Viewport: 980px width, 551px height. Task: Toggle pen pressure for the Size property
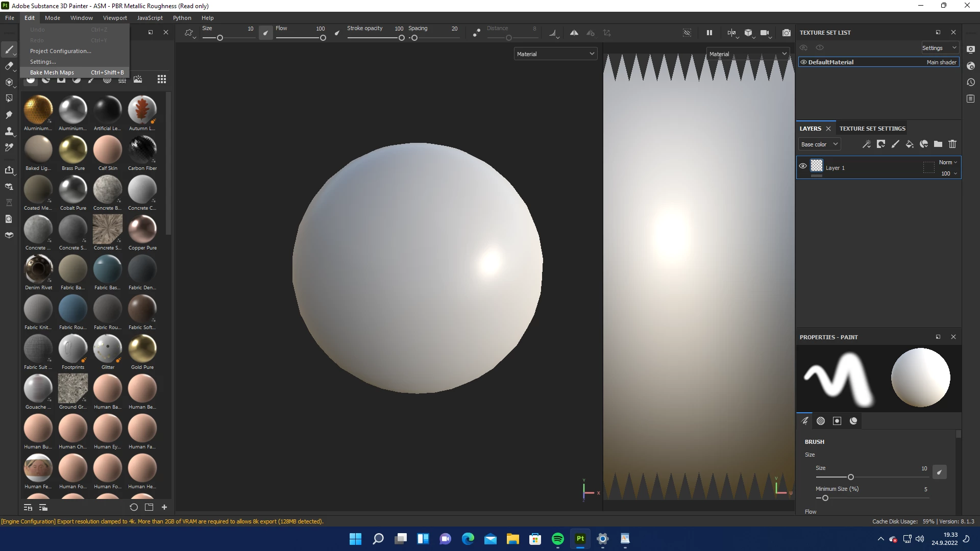(x=939, y=472)
